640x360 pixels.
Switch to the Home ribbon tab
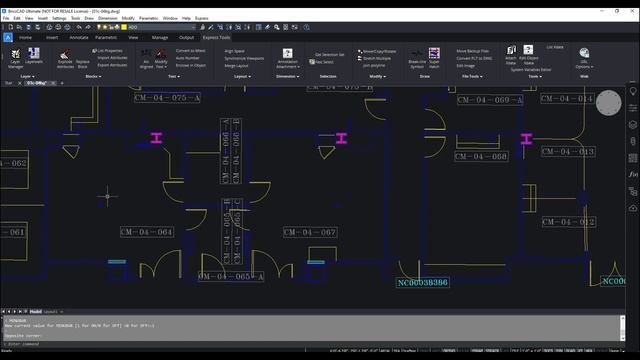25,37
